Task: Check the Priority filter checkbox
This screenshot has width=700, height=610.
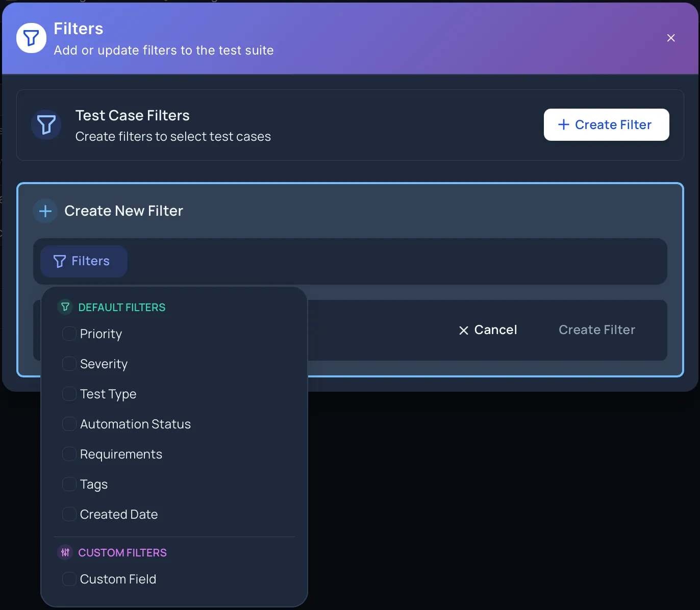Action: point(69,334)
